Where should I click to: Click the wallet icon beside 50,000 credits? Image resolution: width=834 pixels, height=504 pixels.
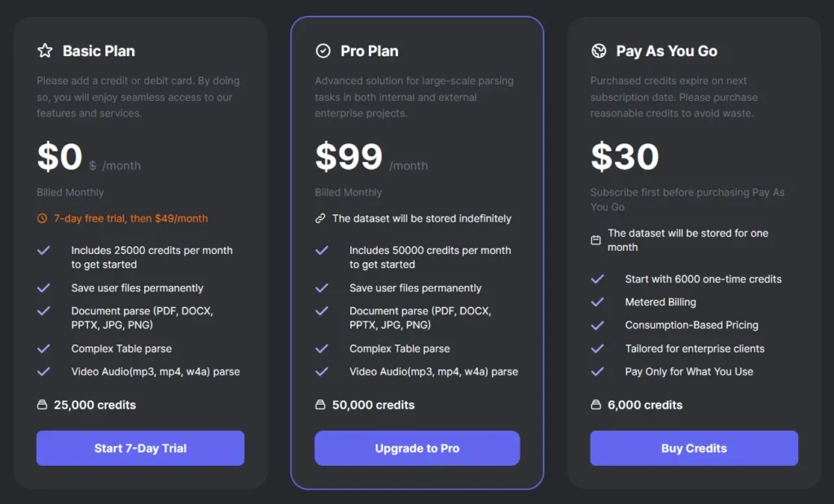(x=321, y=405)
